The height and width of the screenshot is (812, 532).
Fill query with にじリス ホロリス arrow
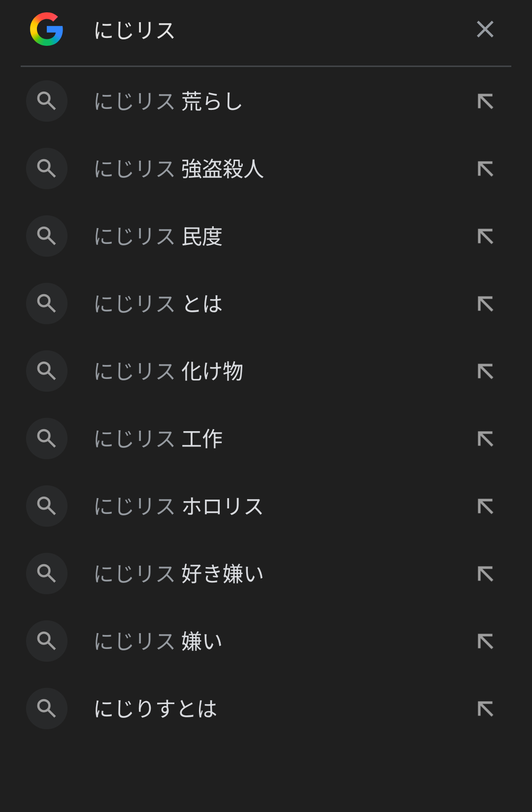point(485,507)
